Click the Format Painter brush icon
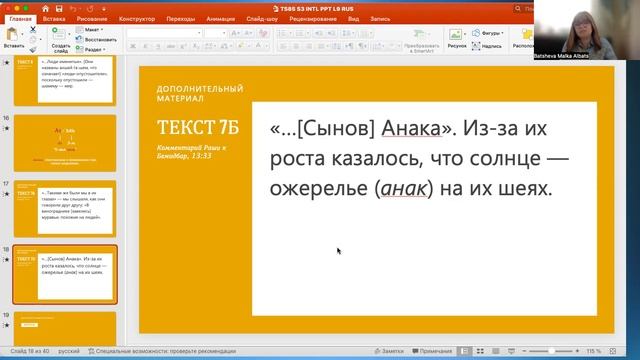This screenshot has height=360, width=640. tap(33, 49)
